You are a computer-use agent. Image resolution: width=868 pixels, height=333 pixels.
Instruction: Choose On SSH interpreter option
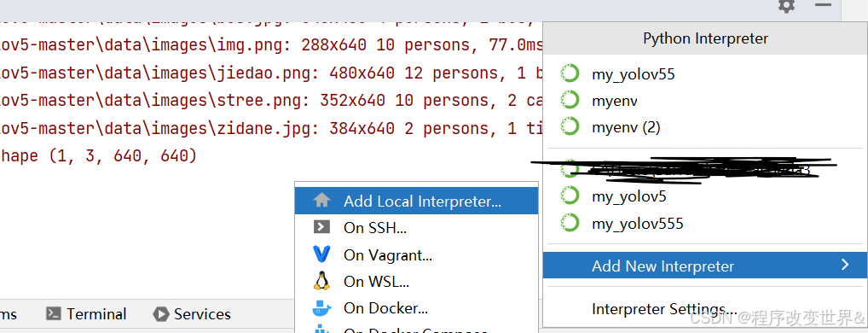pyautogui.click(x=416, y=227)
